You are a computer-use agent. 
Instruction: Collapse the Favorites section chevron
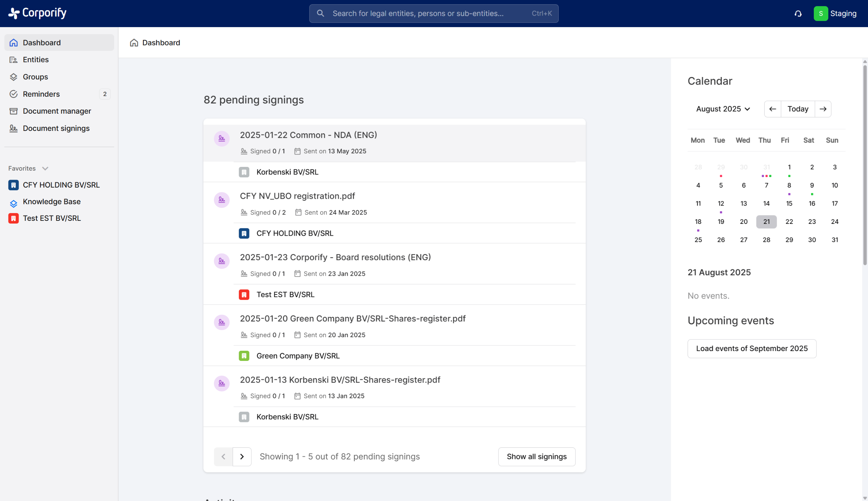click(45, 168)
